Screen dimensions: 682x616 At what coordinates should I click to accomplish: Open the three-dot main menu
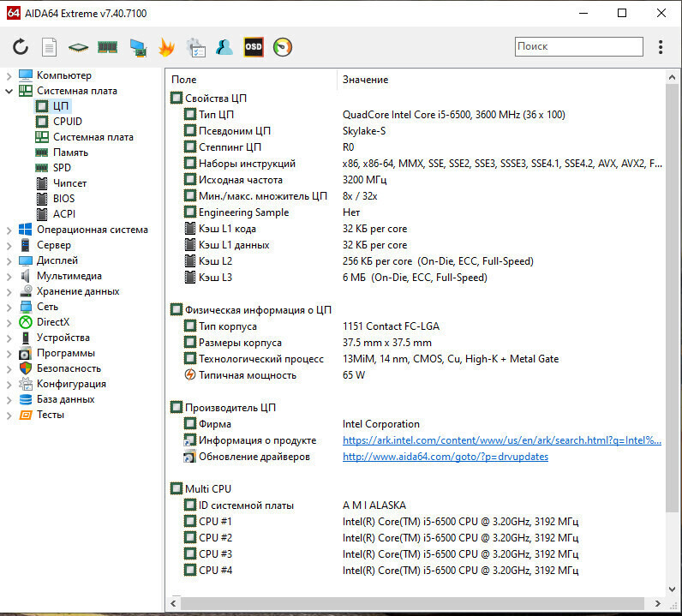coord(661,47)
